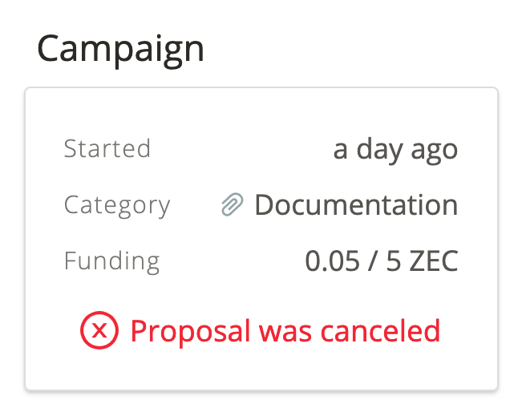Click the red circled X icon

[x=99, y=330]
